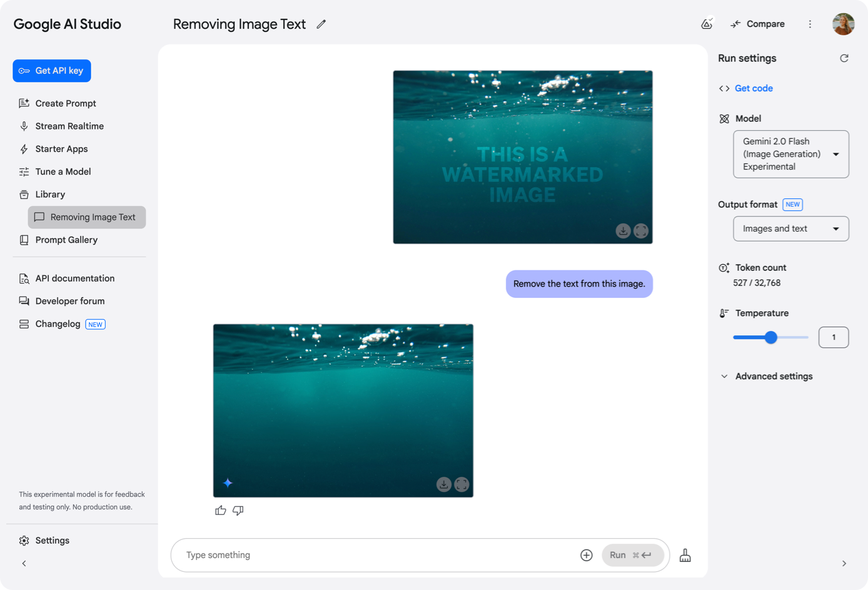The width and height of the screenshot is (868, 590).
Task: Collapse the run settings panel arrow
Action: coord(844,564)
